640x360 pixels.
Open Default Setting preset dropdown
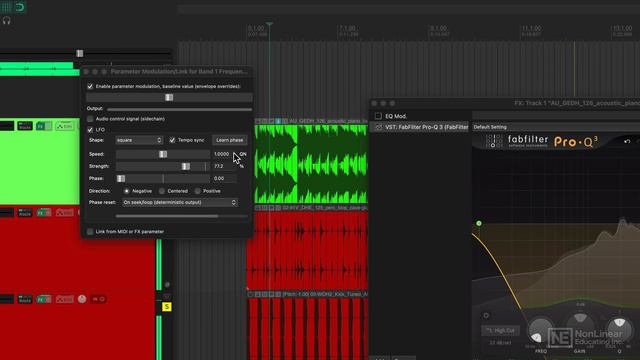pos(556,127)
